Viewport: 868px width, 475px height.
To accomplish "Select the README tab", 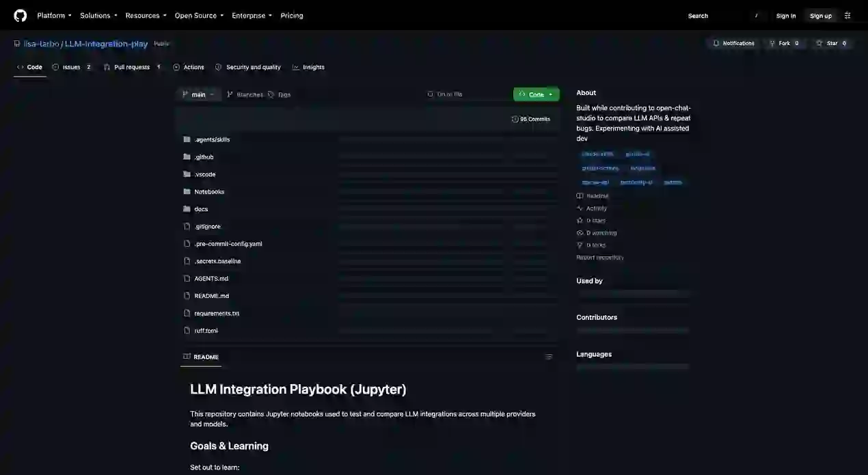I will pos(201,357).
